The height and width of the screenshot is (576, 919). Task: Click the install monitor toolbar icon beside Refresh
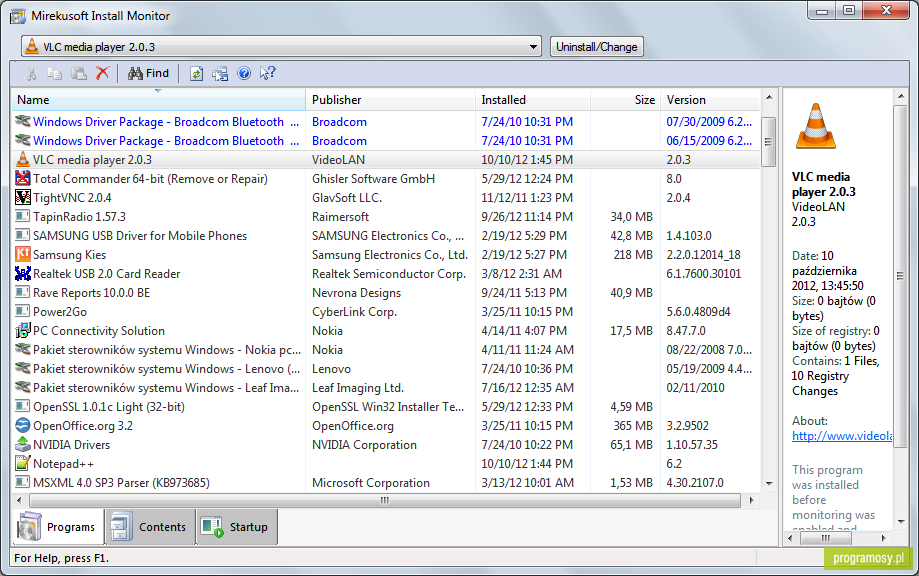point(220,73)
